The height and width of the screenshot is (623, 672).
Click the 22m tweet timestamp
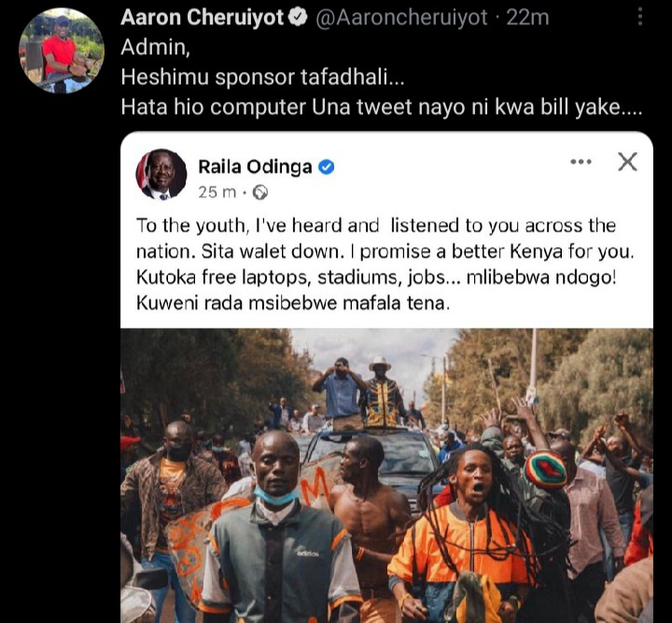pyautogui.click(x=527, y=18)
